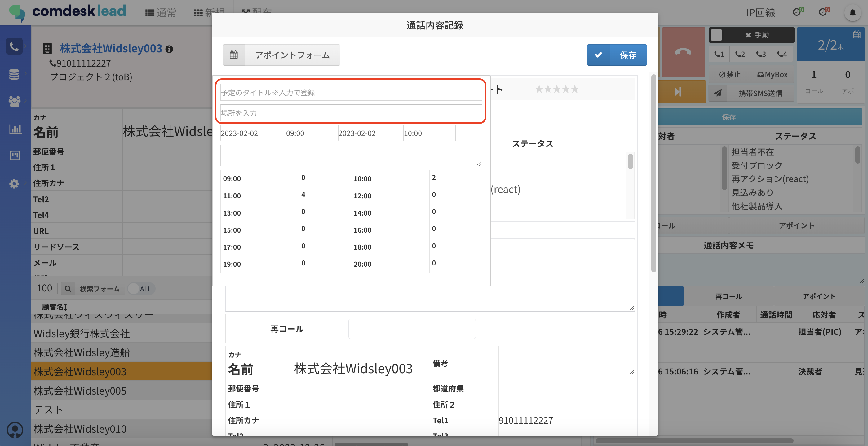The image size is (868, 446).
Task: Open the start time 09:00 picker
Action: pos(312,133)
